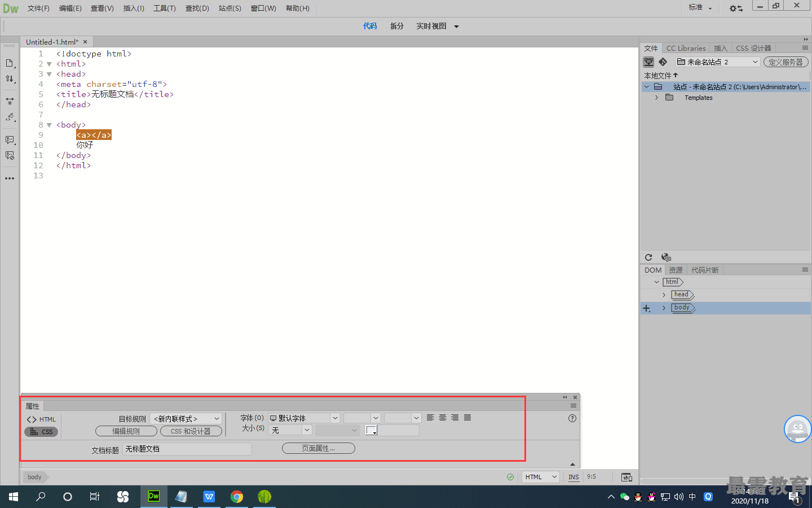Click 定义服务器 button

coord(785,62)
